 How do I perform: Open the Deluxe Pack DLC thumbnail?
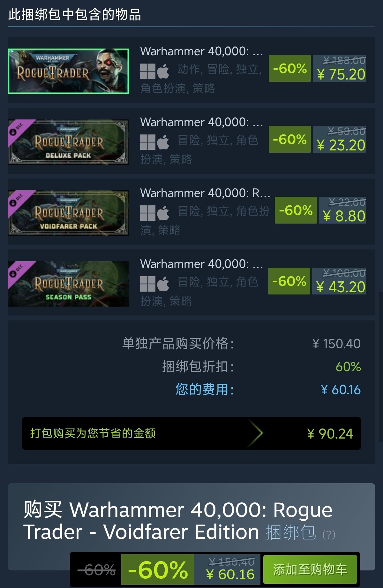(x=68, y=142)
